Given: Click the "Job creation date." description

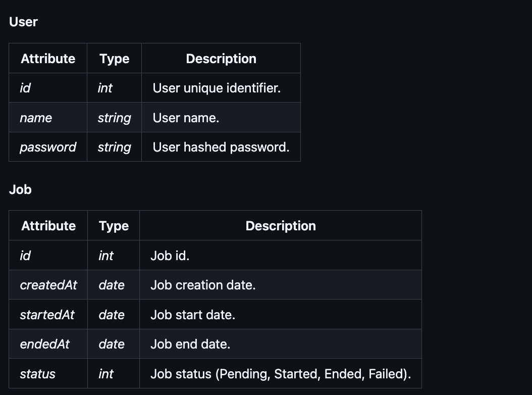Looking at the screenshot, I should coord(203,285).
